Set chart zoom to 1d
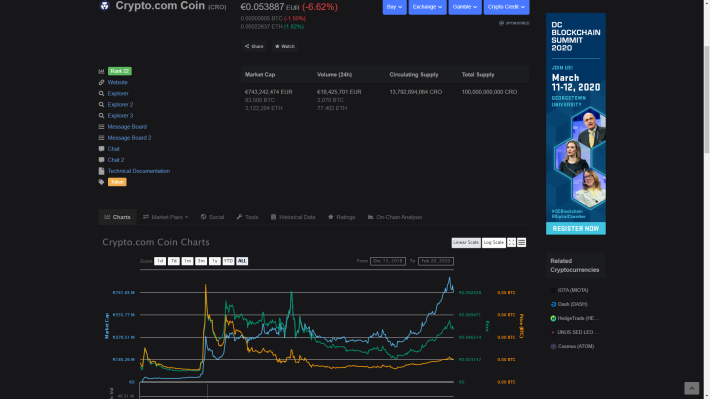Image resolution: width=710 pixels, height=399 pixels. pos(160,261)
